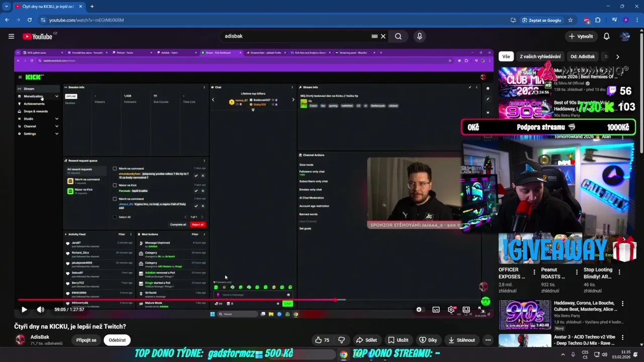Viewport: 644px width, 362px height.
Task: Dislike the video with thumbs down
Action: [342, 340]
